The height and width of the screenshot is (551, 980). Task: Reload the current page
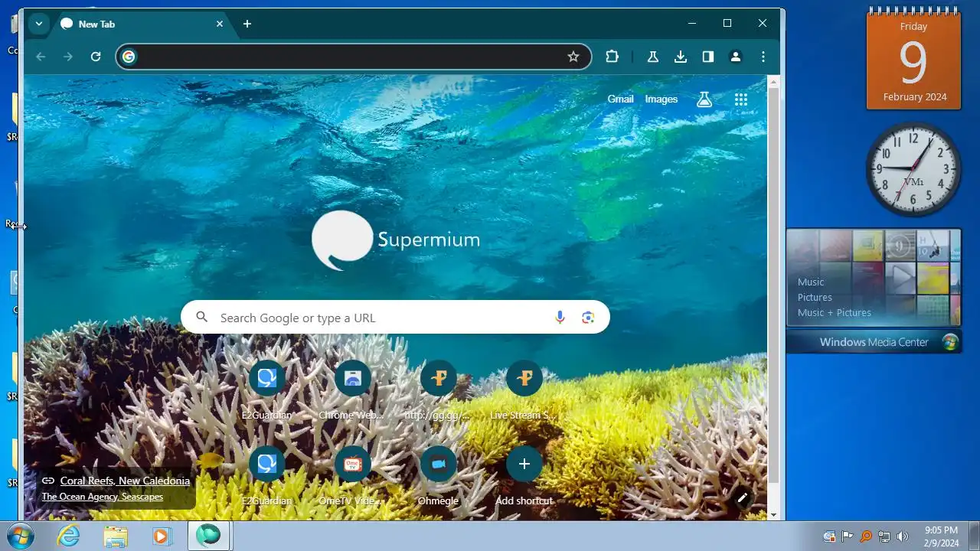[x=96, y=57]
